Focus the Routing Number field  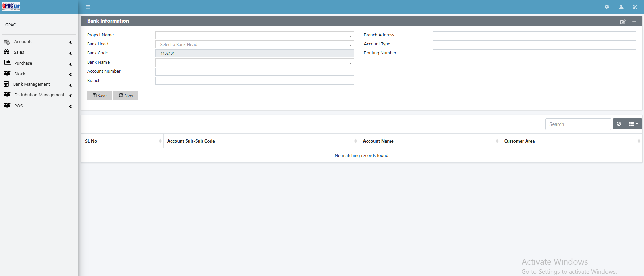pos(534,53)
